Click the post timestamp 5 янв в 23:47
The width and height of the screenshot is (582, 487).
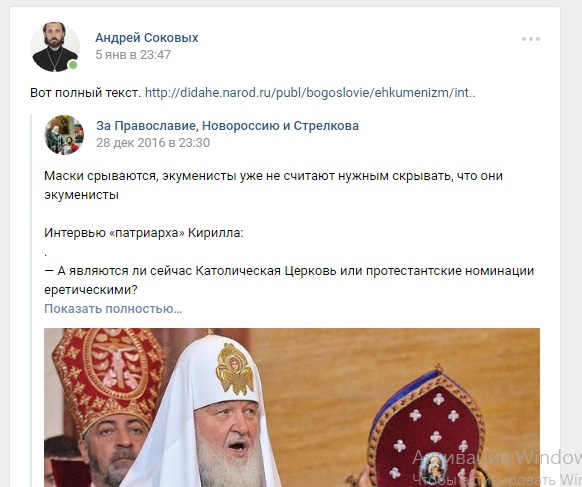coord(133,55)
